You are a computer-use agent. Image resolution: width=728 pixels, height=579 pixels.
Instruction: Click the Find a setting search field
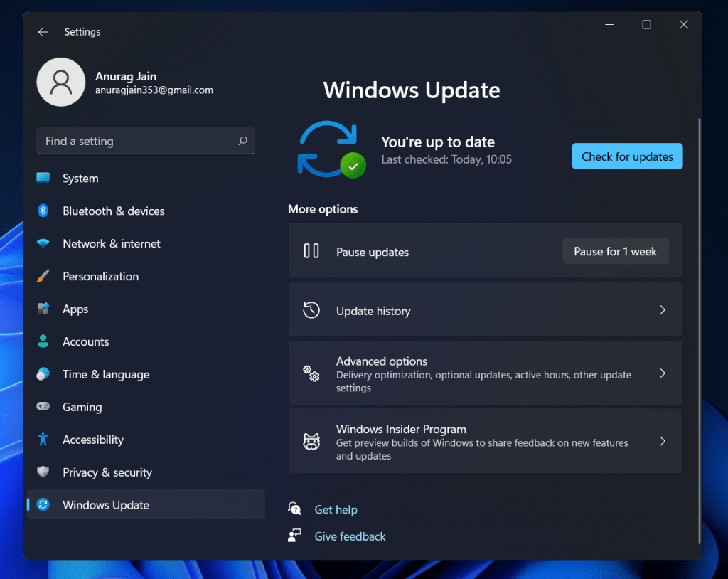click(x=146, y=141)
